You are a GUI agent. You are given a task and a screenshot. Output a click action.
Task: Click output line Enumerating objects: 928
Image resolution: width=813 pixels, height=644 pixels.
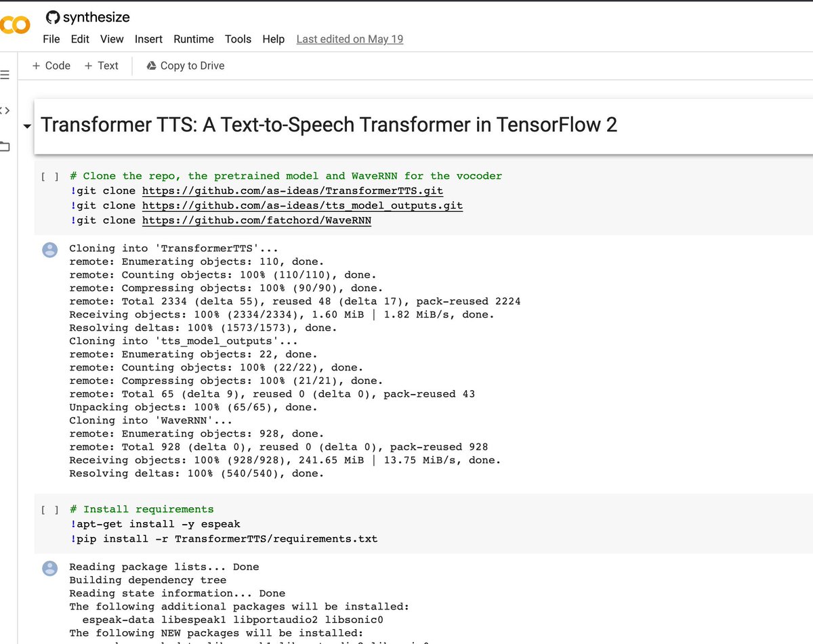[196, 434]
